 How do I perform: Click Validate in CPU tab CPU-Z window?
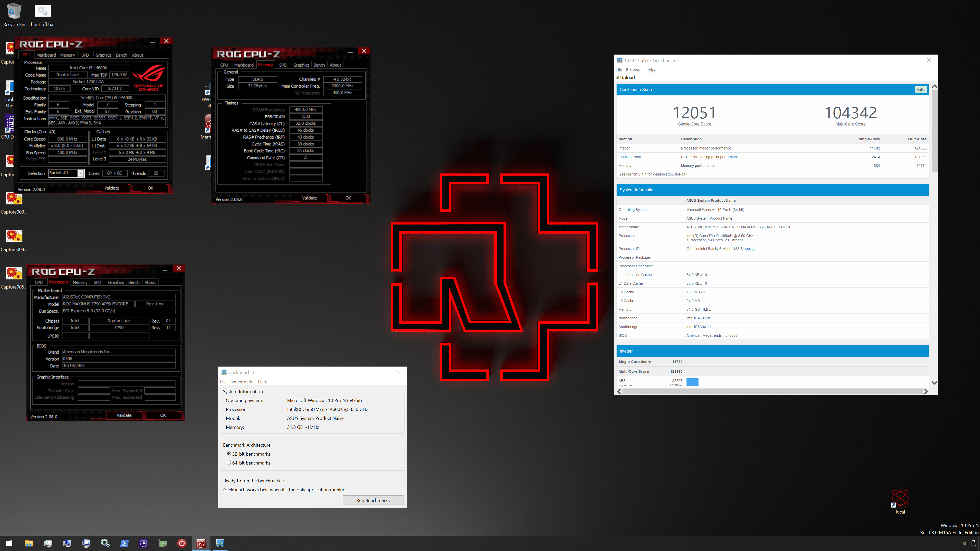112,188
